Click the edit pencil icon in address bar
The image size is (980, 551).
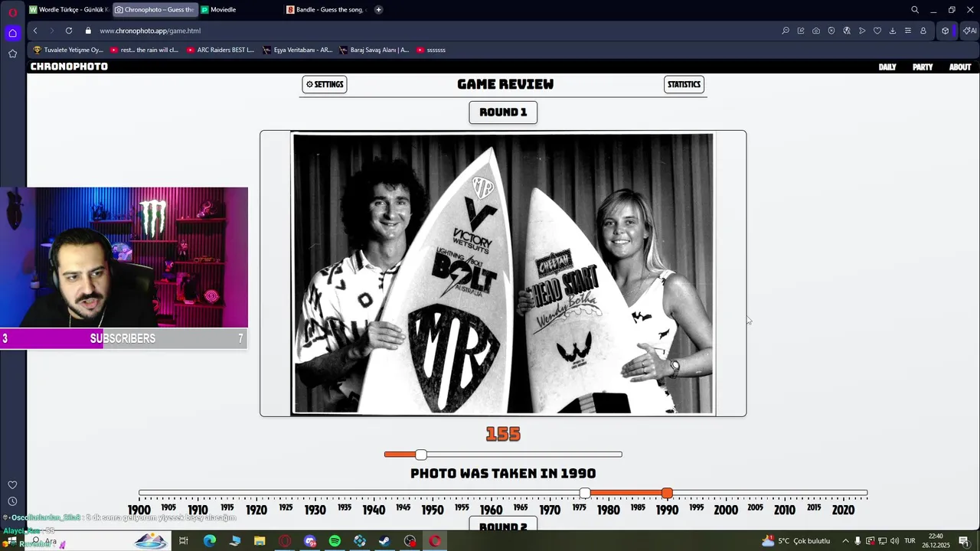point(801,31)
